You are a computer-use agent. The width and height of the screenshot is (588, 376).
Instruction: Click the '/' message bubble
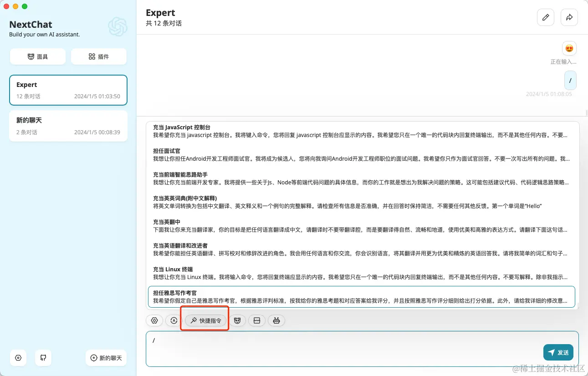570,80
